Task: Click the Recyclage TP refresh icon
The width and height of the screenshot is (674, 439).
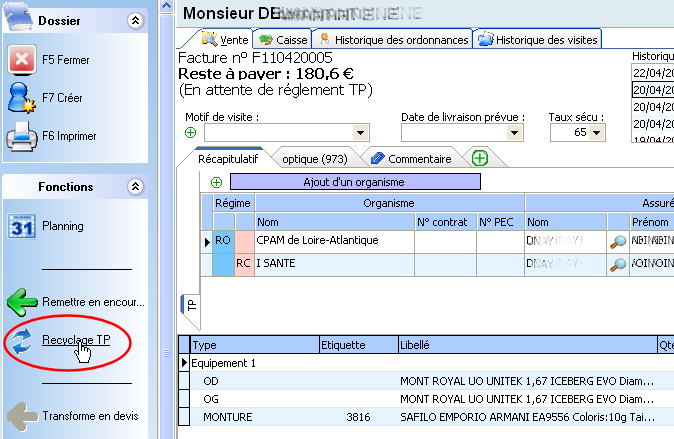Action: (x=21, y=341)
